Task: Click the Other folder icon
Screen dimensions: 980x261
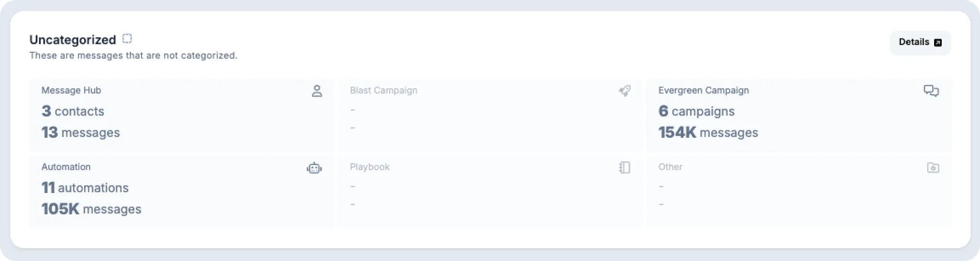Action: tap(933, 168)
